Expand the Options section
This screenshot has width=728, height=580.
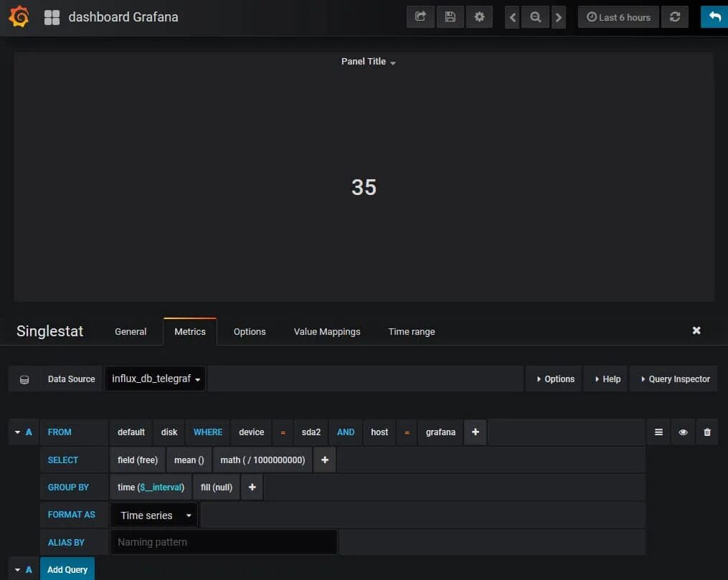(x=555, y=379)
